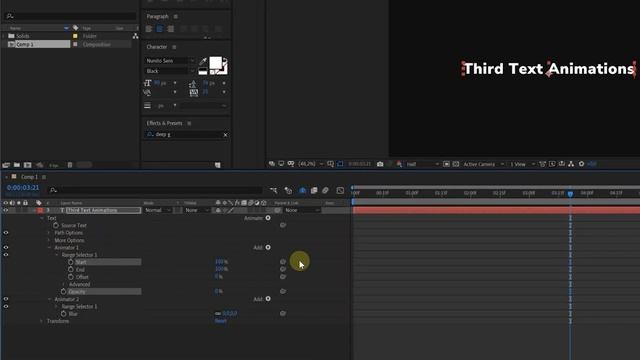Select left text alignment in Paragraph panel
640x360 pixels.
tap(149, 29)
